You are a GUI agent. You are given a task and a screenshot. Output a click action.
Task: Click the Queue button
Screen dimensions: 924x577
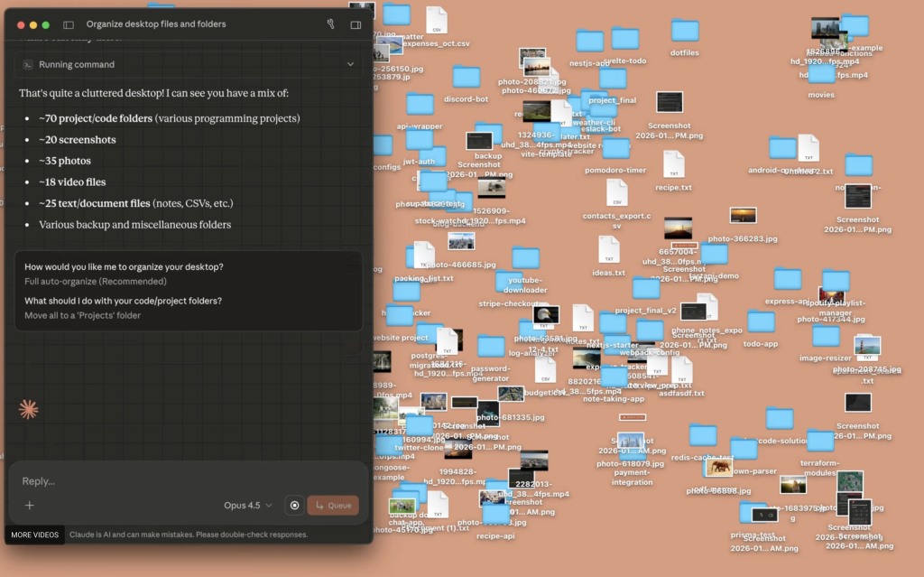[x=332, y=505]
